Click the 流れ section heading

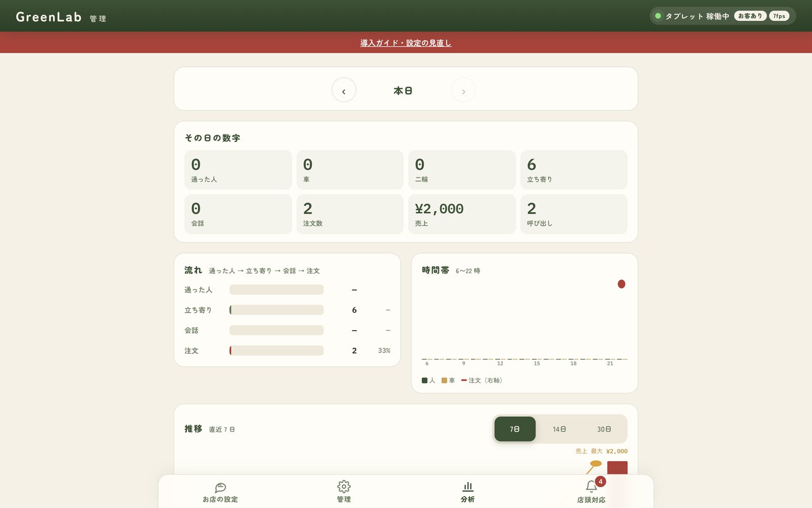click(x=193, y=270)
